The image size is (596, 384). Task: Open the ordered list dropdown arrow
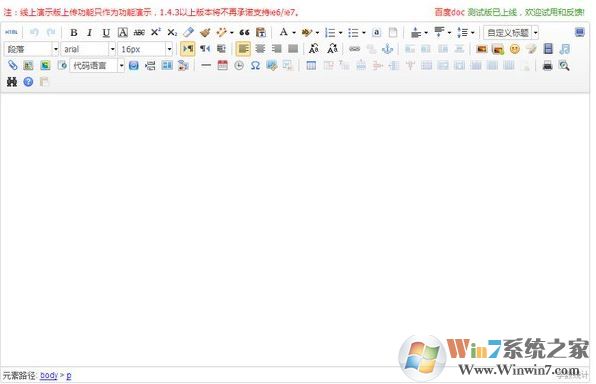point(340,33)
